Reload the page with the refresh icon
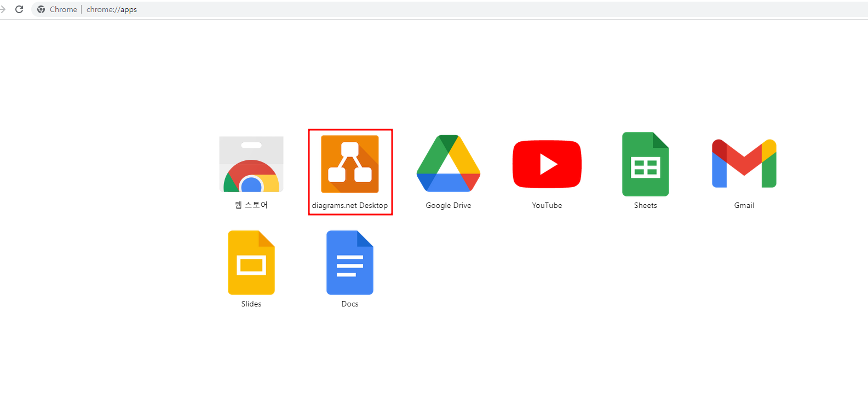This screenshot has height=417, width=868. coord(19,9)
